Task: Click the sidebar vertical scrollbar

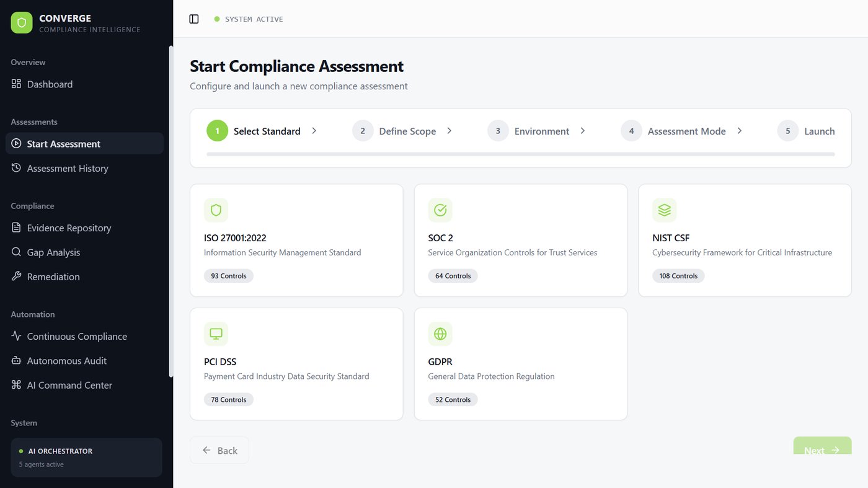Action: coord(171,211)
